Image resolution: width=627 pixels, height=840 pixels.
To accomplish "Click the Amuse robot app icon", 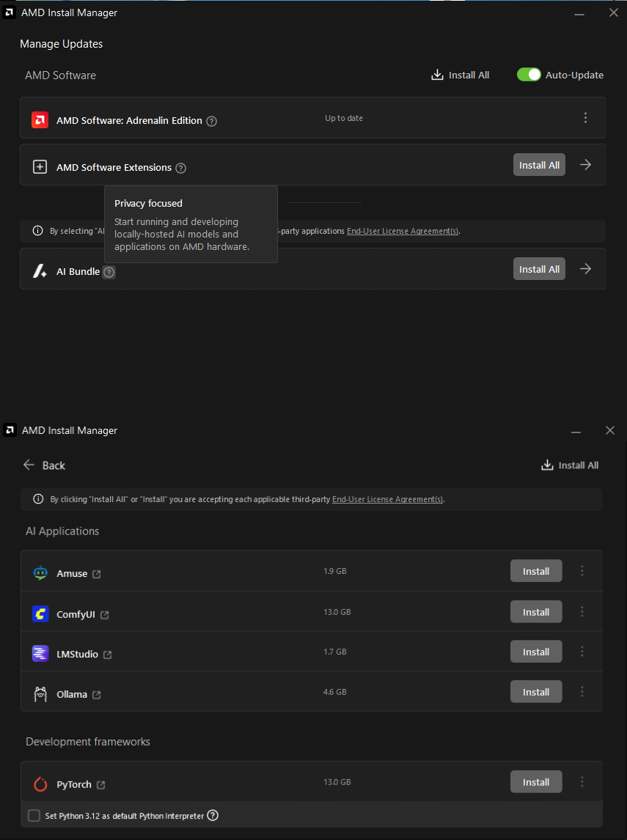I will pyautogui.click(x=40, y=572).
